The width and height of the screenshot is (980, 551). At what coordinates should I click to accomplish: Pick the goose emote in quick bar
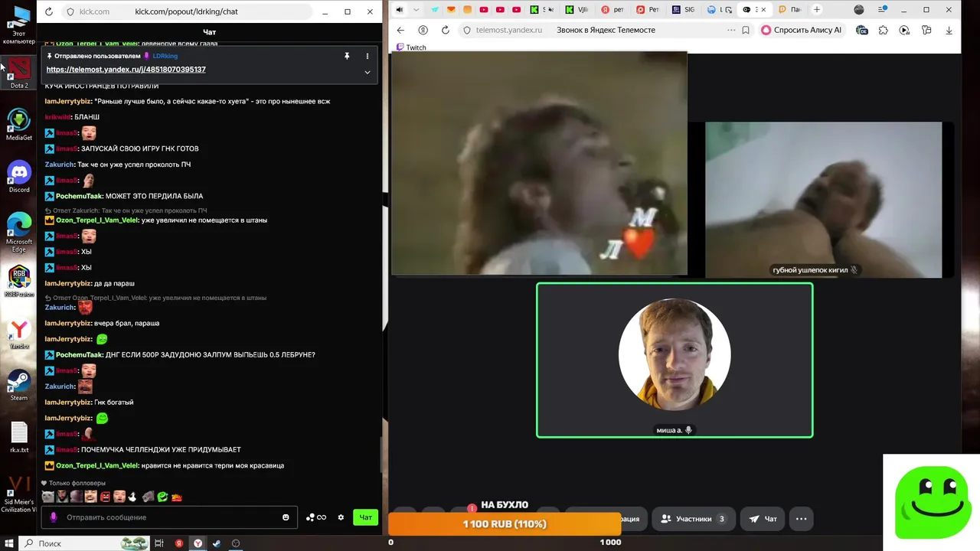[133, 497]
